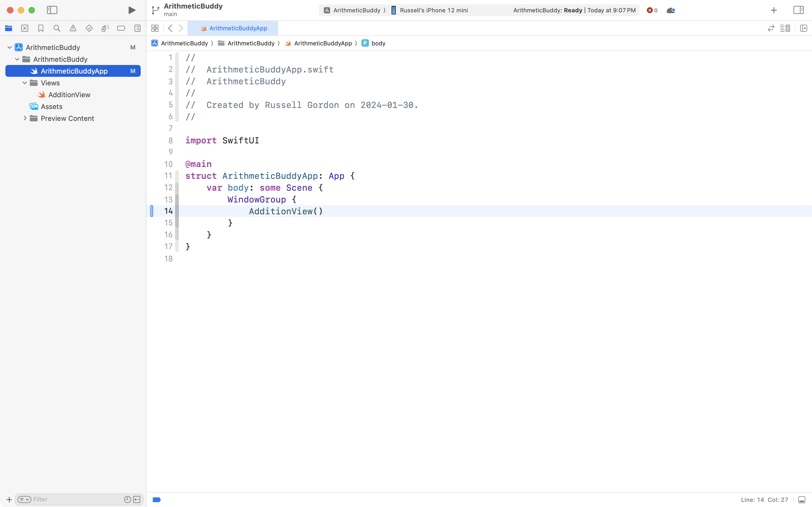Disable the breakpoint on line 14
The image size is (812, 507).
tap(152, 211)
